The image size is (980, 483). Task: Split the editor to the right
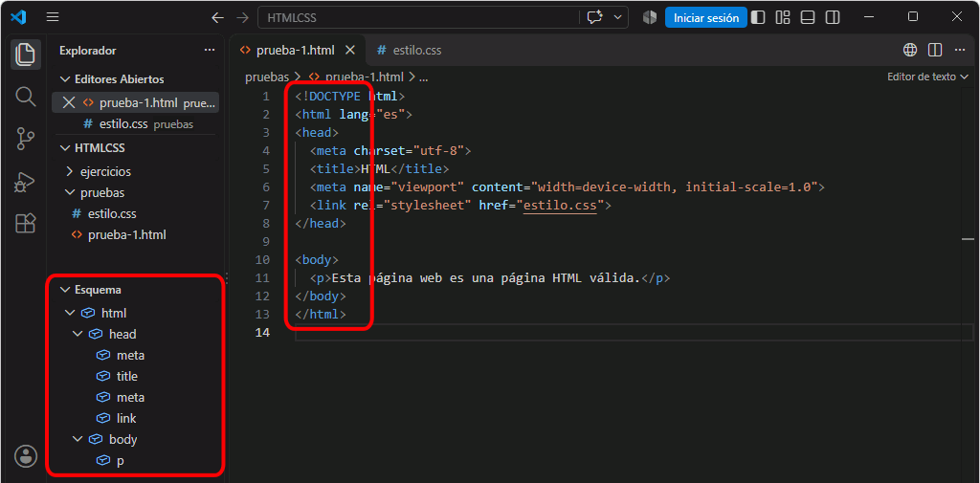click(935, 50)
